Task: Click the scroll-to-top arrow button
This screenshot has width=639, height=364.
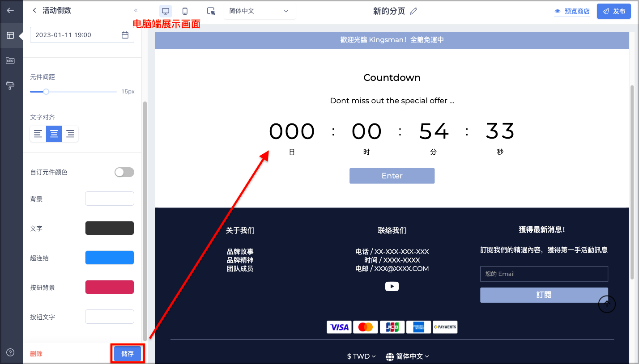Action: click(x=607, y=304)
